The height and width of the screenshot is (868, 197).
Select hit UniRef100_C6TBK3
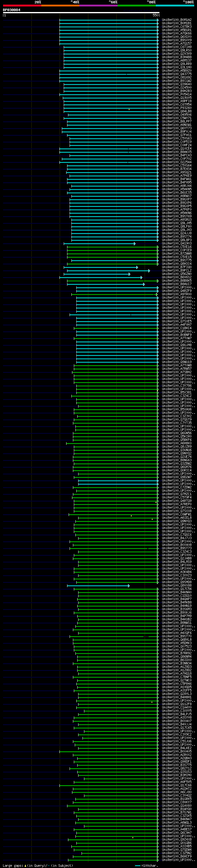[x=177, y=26]
